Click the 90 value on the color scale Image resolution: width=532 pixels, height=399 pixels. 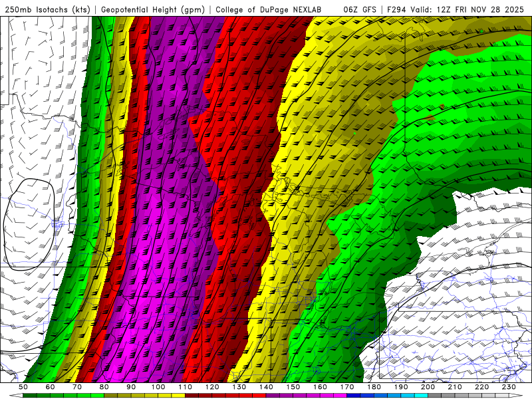pyautogui.click(x=131, y=387)
